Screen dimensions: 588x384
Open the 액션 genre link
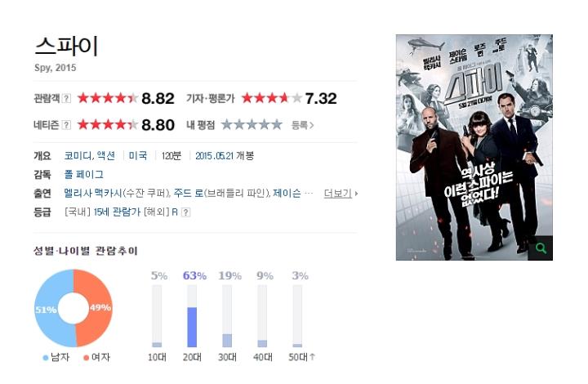click(105, 155)
